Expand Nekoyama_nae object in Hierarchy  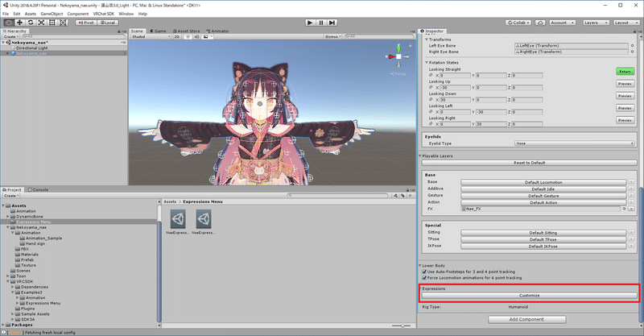point(8,53)
